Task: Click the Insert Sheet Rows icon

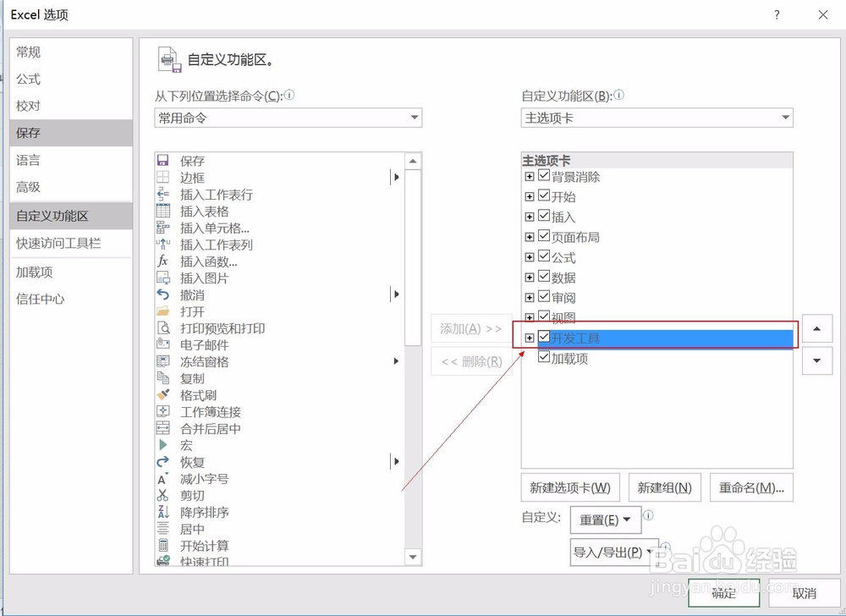Action: pyautogui.click(x=163, y=194)
